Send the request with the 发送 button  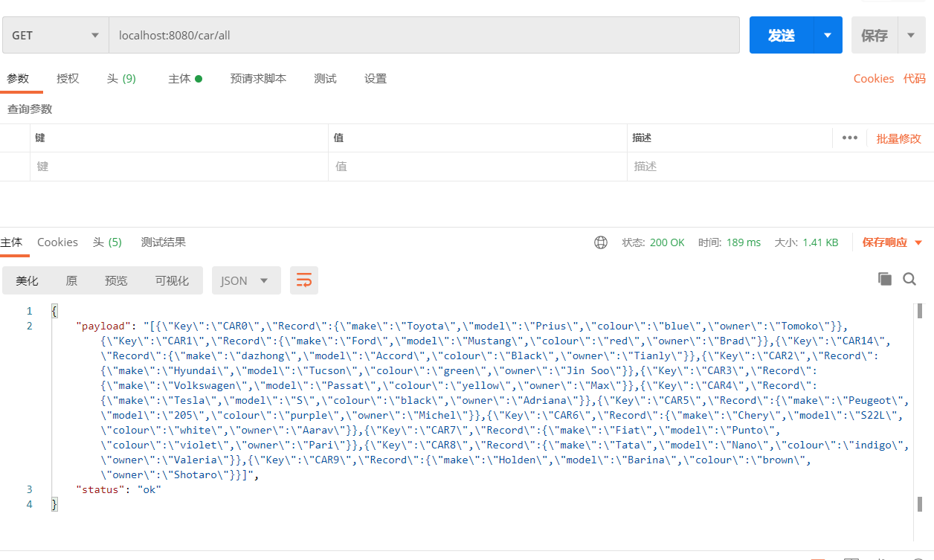pyautogui.click(x=780, y=34)
